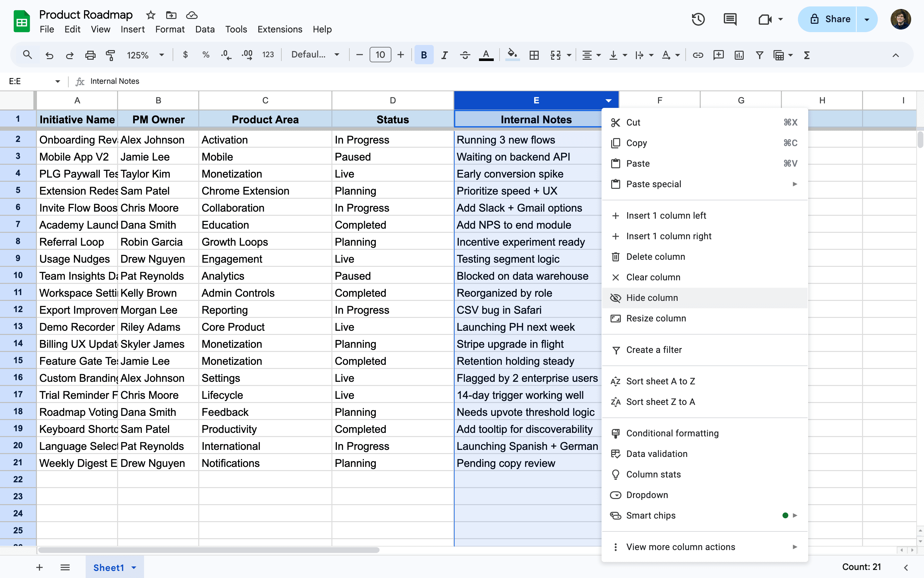Click the font size input field
The width and height of the screenshot is (924, 578).
click(380, 55)
